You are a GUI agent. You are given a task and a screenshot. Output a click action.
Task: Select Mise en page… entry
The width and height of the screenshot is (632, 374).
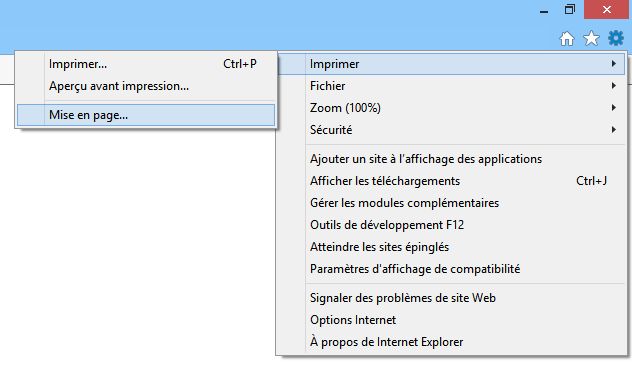coord(146,115)
